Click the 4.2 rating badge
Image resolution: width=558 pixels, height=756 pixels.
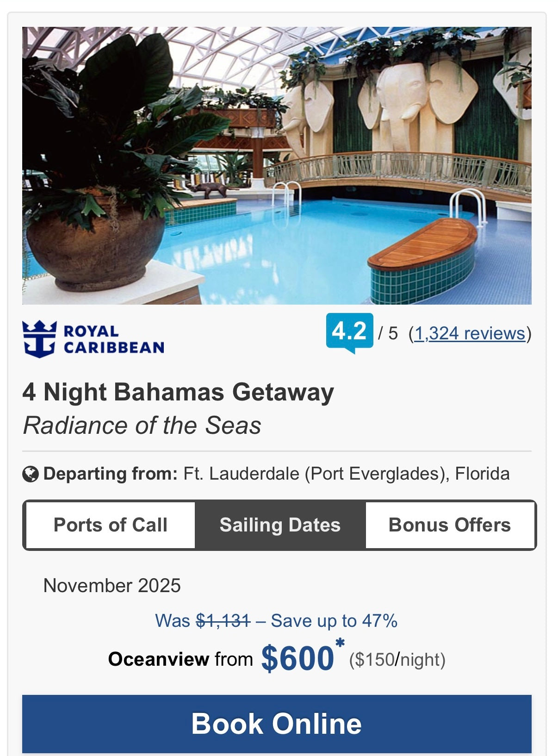[349, 331]
